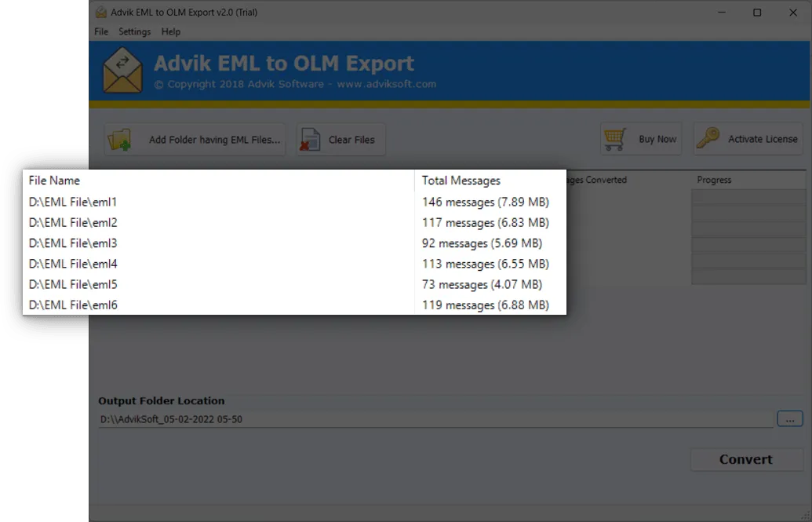Open the Settings menu

click(x=134, y=31)
